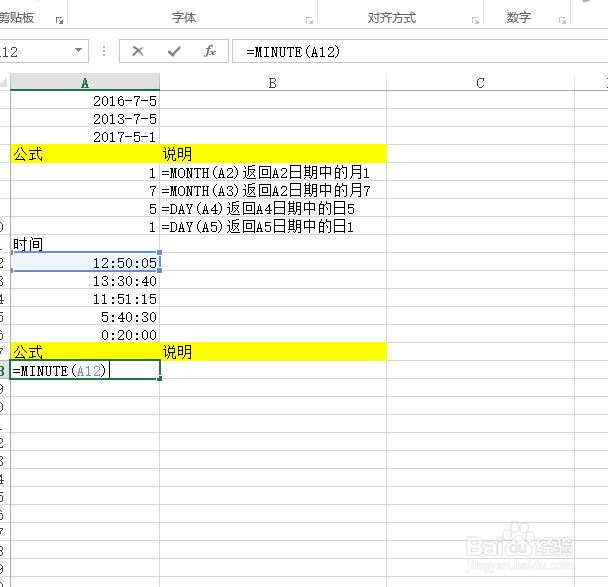Select cell describing =MONTH(A3)
608x587 pixels.
[x=273, y=190]
